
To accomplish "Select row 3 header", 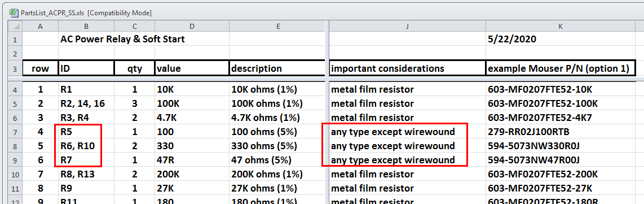I will coord(15,68).
